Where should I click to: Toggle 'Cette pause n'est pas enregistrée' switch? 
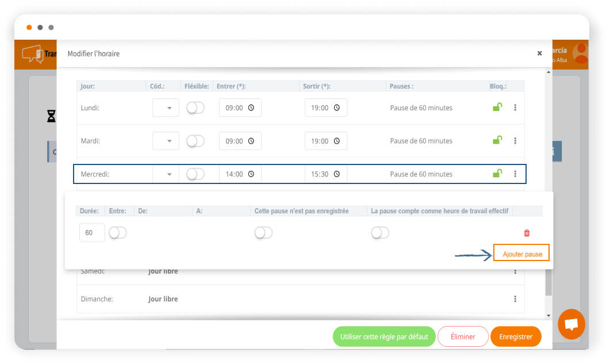[263, 232]
